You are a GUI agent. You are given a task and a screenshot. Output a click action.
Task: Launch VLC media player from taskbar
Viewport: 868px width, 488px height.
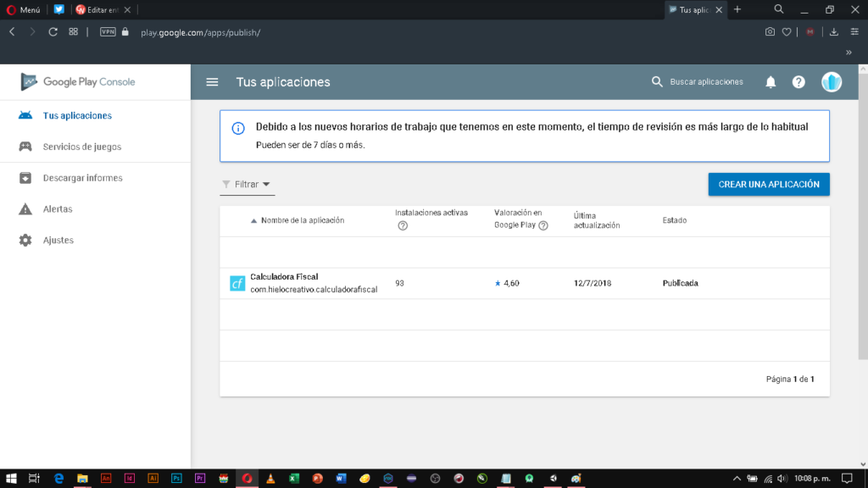point(270,479)
